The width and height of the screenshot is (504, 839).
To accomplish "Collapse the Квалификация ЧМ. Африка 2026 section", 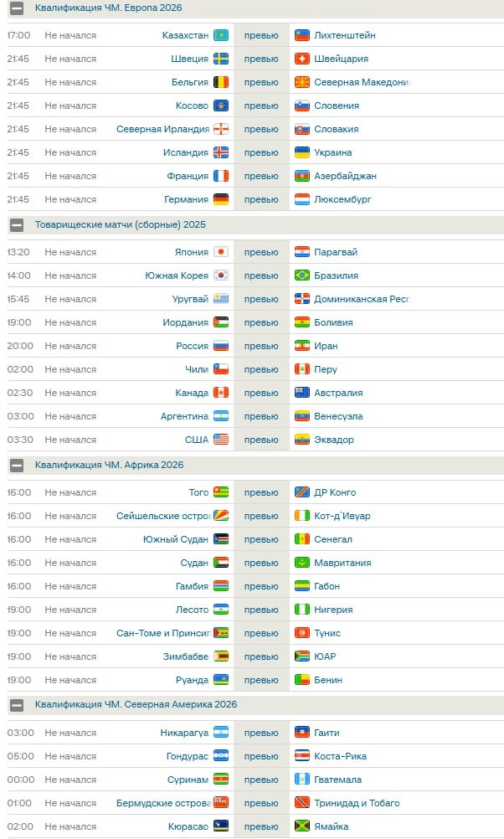I will 17,465.
